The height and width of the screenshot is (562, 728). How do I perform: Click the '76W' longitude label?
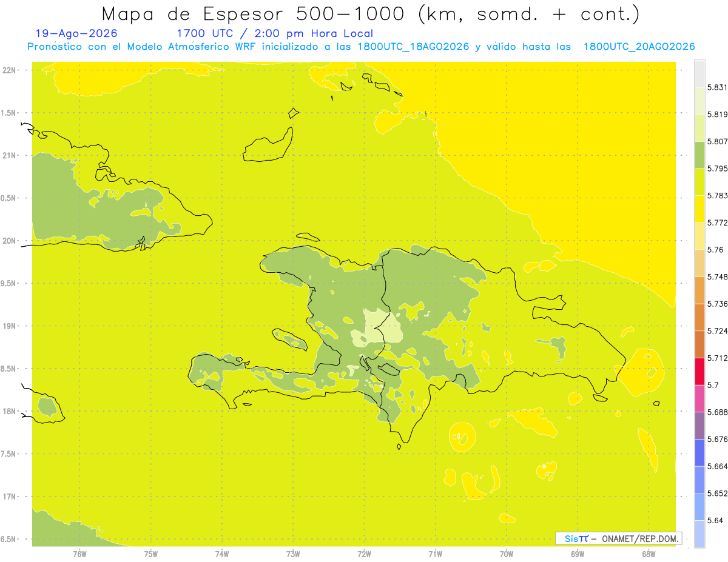[79, 554]
